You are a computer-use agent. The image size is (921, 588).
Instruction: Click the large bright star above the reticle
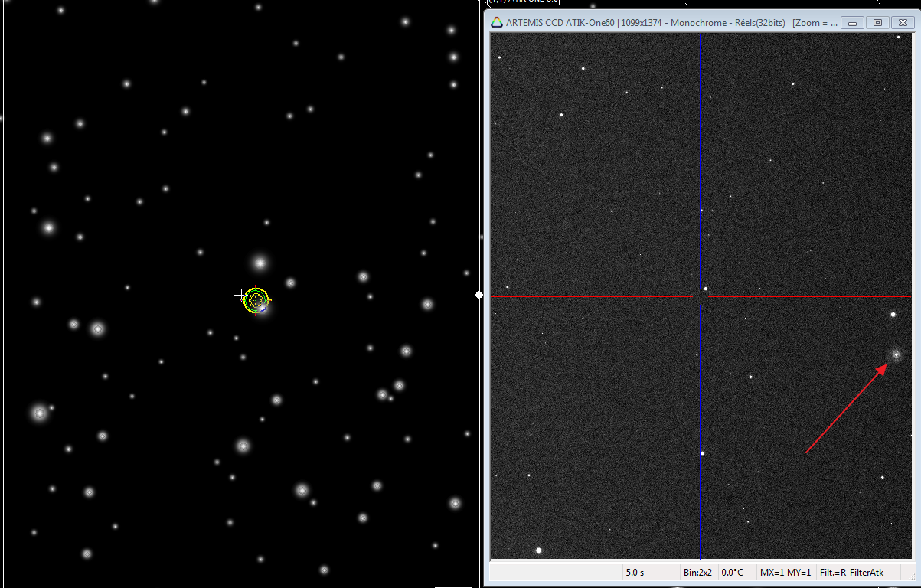click(260, 263)
